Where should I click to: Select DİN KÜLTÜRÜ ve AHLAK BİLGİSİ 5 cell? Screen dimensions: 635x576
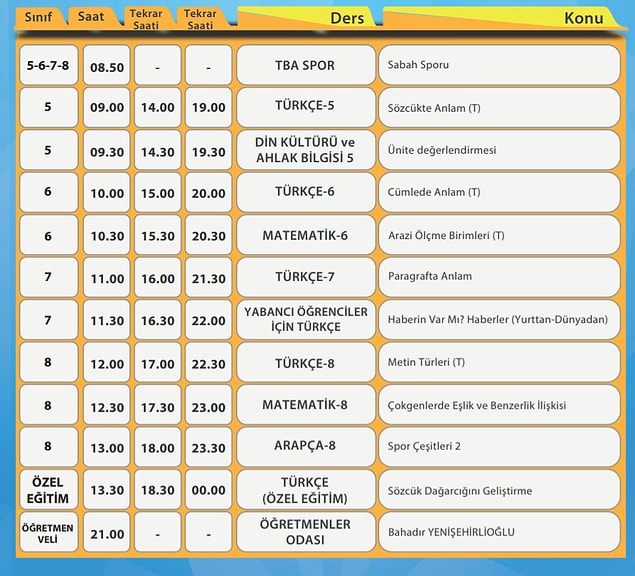(x=306, y=150)
